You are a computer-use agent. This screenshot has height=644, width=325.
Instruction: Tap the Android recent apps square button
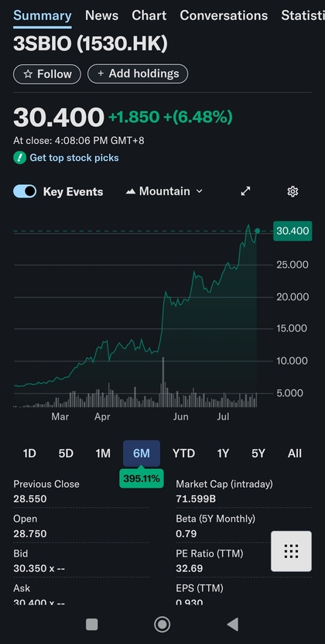click(x=91, y=625)
